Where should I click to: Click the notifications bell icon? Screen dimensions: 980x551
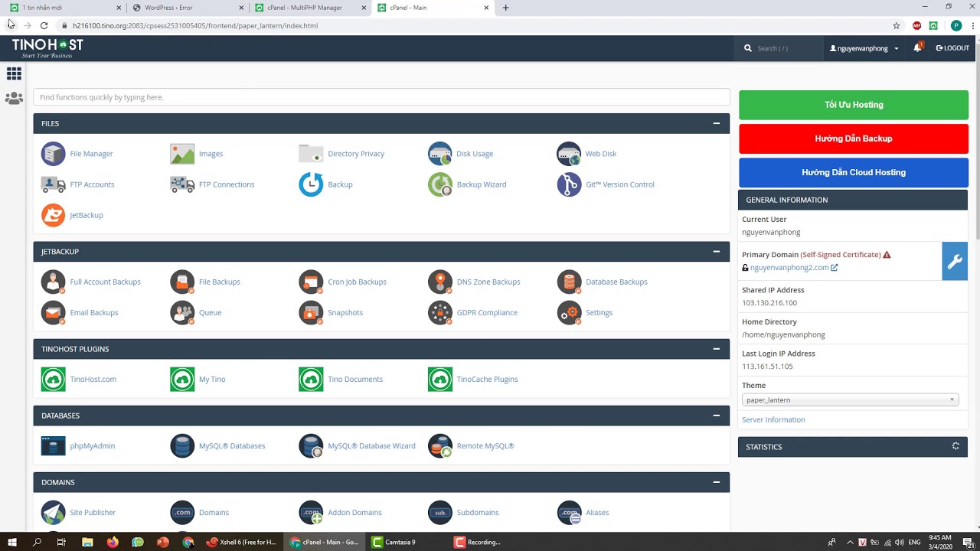coord(917,47)
